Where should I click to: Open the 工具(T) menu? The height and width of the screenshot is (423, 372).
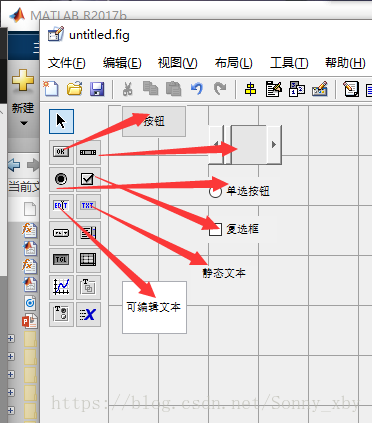point(289,63)
